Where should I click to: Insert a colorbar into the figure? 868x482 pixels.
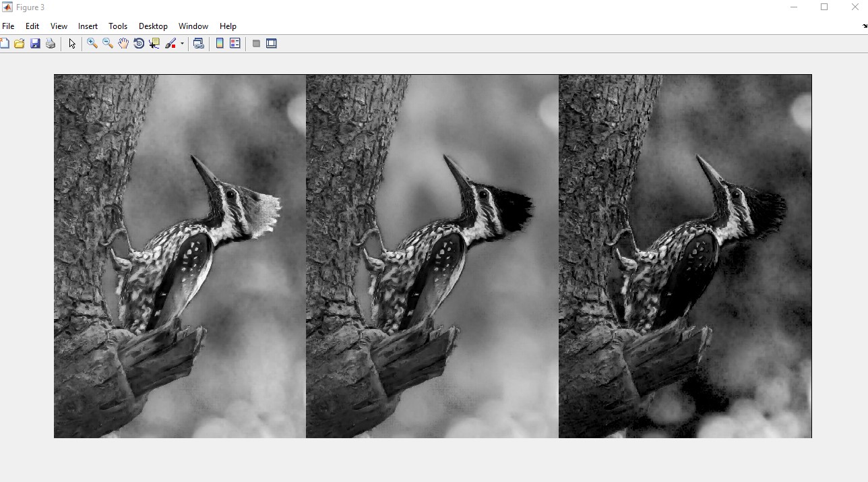point(219,43)
